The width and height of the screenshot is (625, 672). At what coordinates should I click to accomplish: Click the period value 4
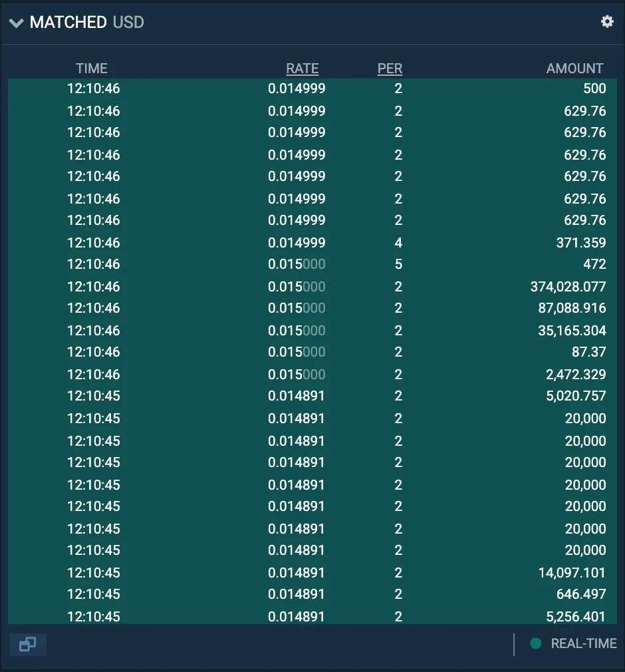click(398, 243)
